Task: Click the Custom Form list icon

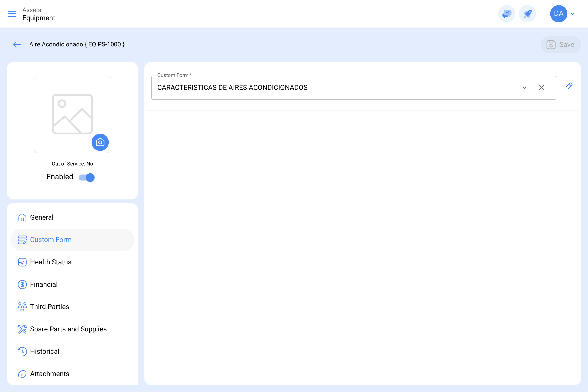Action: 22,240
